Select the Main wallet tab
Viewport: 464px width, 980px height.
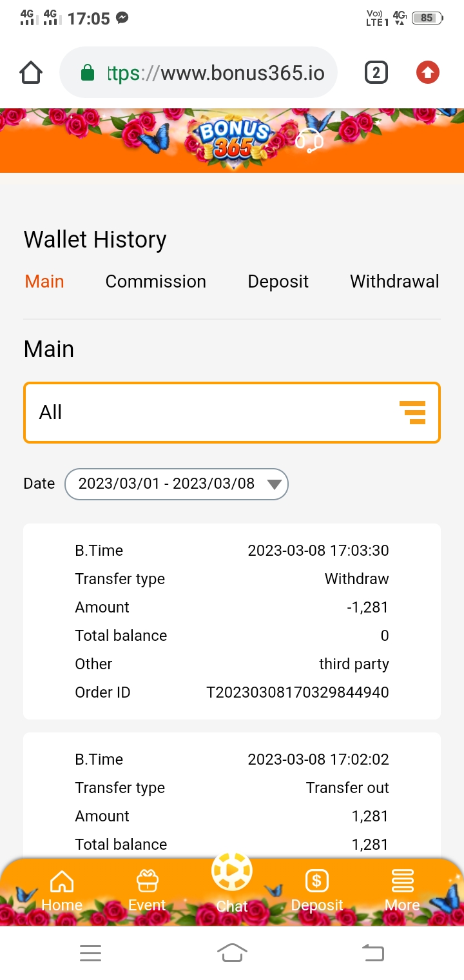click(x=44, y=281)
